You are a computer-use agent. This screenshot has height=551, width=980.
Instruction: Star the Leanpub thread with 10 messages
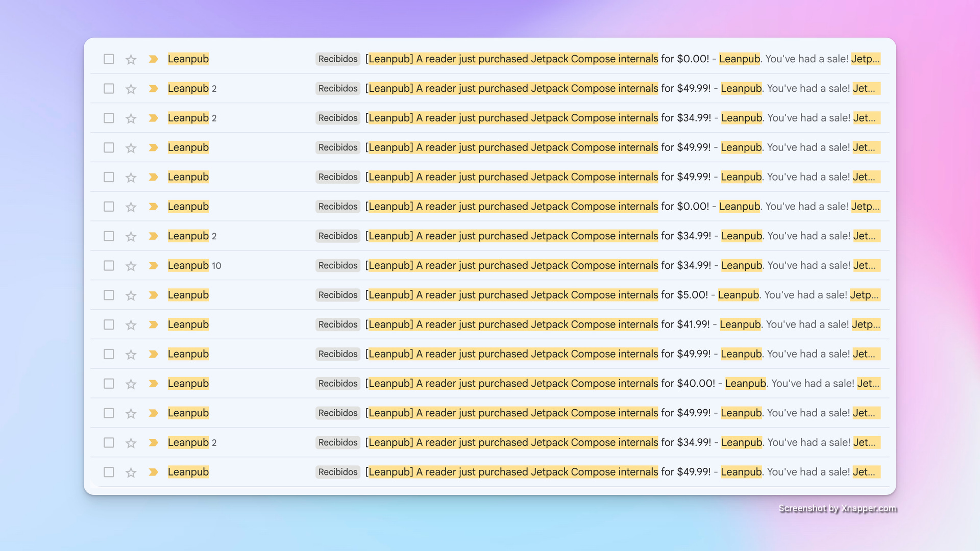click(131, 266)
